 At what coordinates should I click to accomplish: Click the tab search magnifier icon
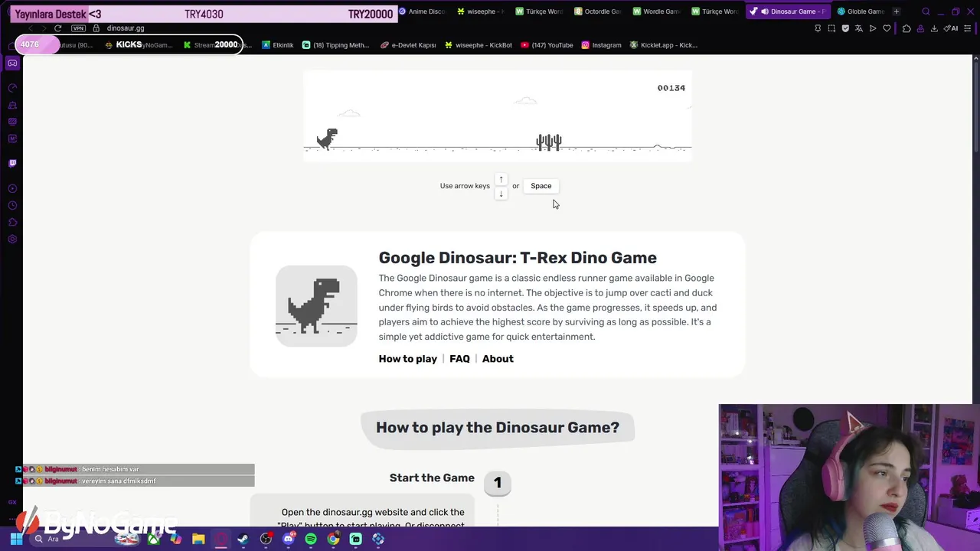point(926,11)
